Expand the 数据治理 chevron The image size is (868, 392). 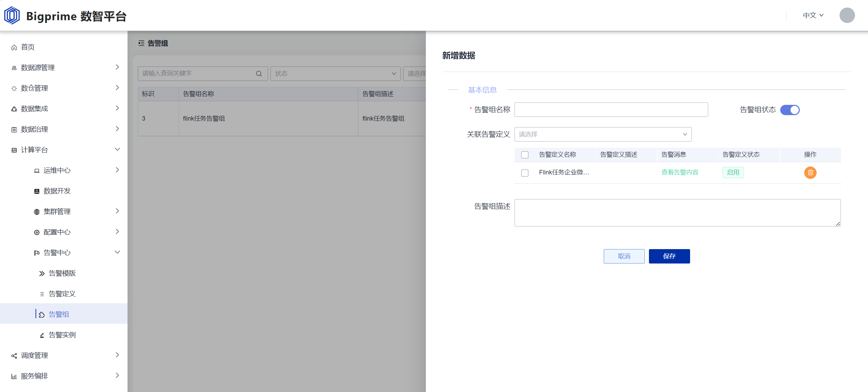117,129
